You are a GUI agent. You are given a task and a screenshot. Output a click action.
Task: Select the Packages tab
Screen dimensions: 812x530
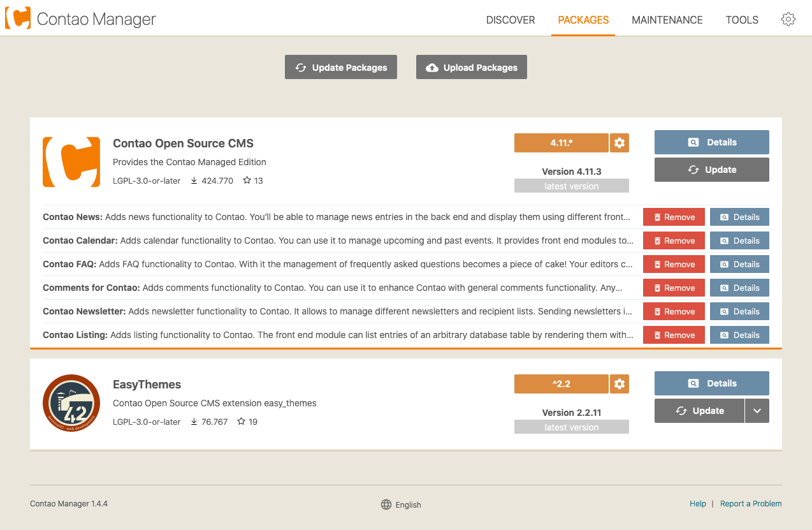pyautogui.click(x=583, y=20)
